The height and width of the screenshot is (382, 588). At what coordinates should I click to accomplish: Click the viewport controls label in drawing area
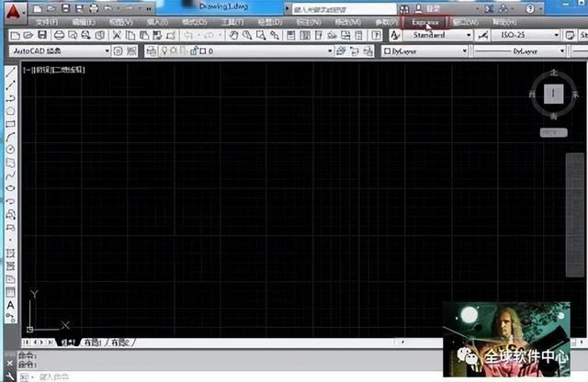click(x=54, y=70)
